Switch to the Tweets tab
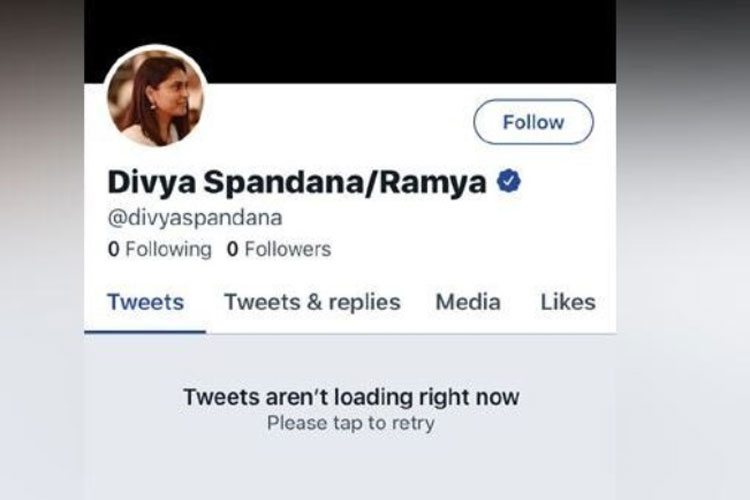750x500 pixels. point(145,302)
